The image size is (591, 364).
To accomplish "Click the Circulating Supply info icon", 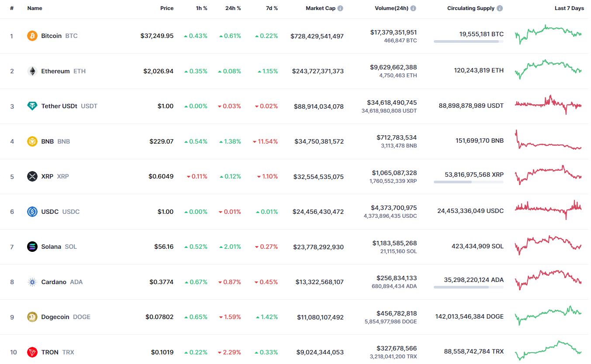I will click(500, 8).
